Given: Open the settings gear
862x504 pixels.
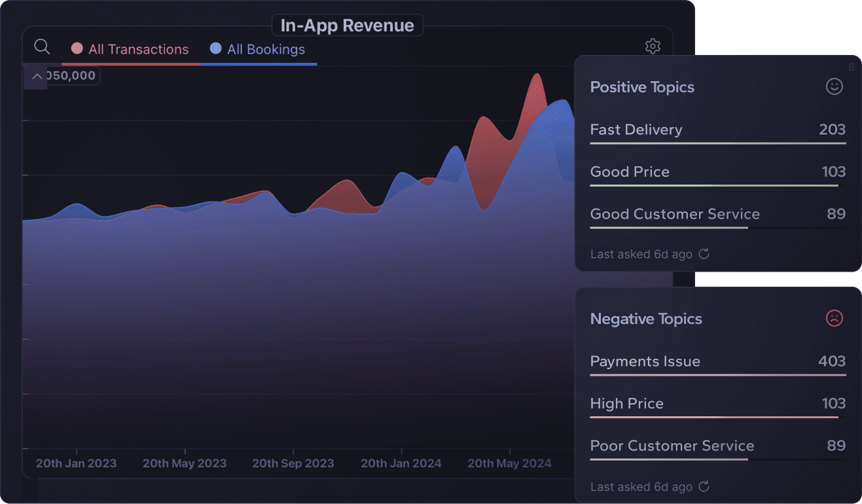Looking at the screenshot, I should tap(653, 46).
